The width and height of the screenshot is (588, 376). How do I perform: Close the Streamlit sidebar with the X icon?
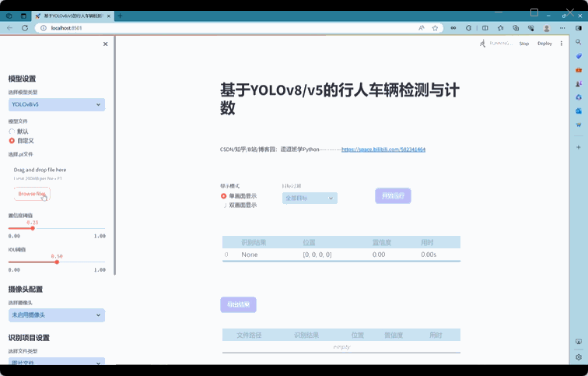coord(105,44)
